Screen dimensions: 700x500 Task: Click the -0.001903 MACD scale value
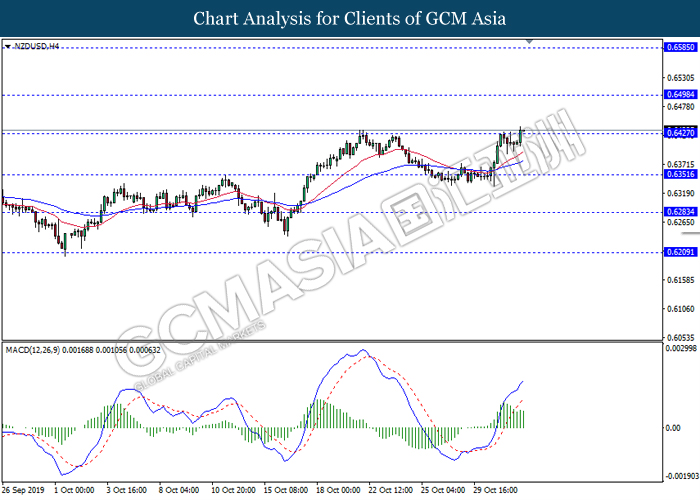tap(681, 476)
